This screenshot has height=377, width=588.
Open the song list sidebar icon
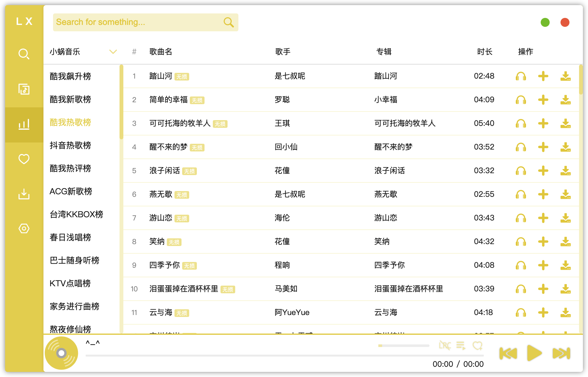pos(24,89)
